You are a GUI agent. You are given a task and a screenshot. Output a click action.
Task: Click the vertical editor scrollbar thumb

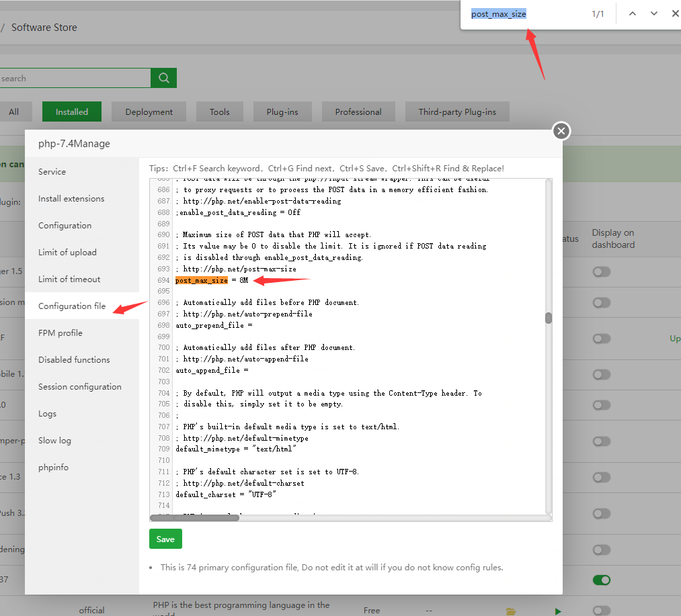[x=549, y=318]
